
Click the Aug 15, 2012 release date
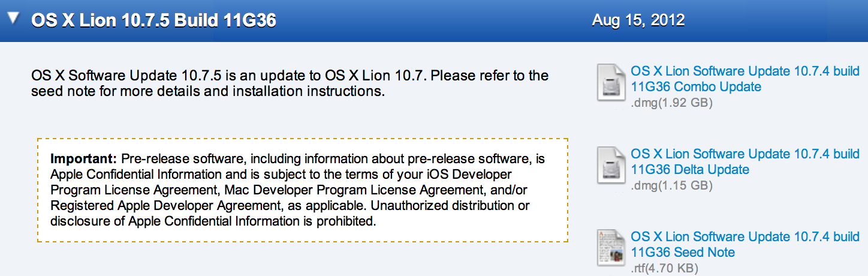(638, 20)
